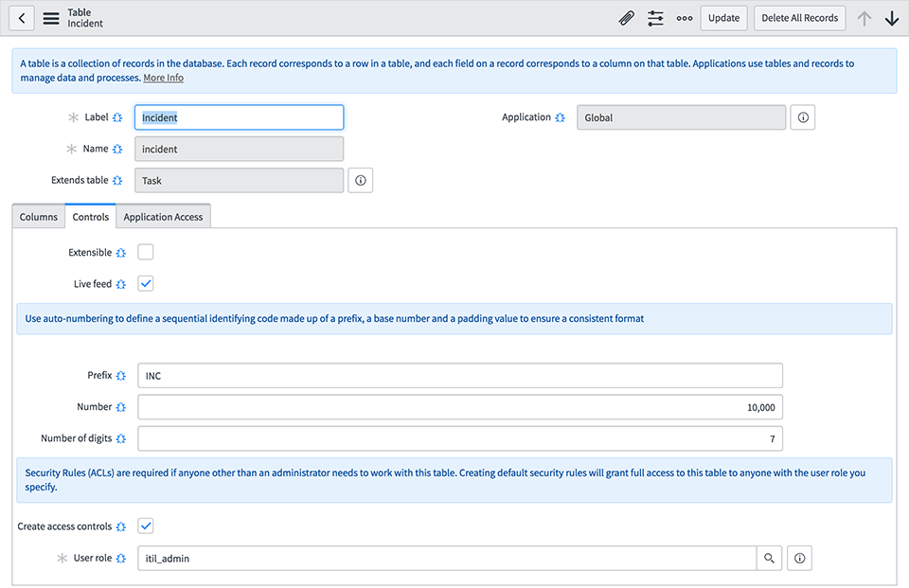Click the info icon beside Application field
The width and height of the screenshot is (909, 588).
coord(802,117)
